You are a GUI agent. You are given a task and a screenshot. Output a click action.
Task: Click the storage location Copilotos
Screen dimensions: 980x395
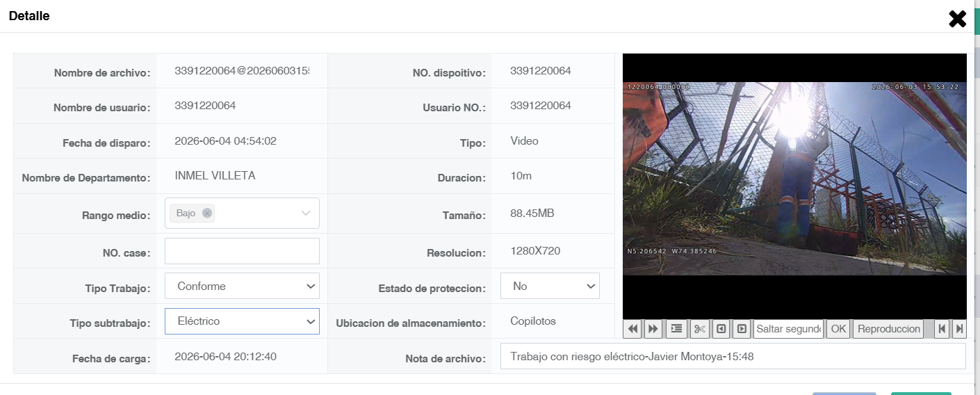tap(533, 321)
